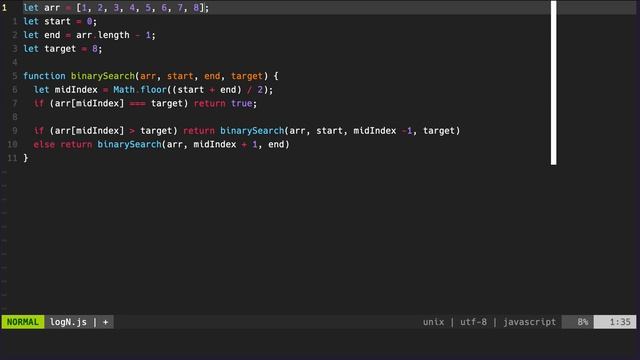This screenshot has height=360, width=640.
Task: Click the logN.js filename in status line
Action: click(x=68, y=322)
